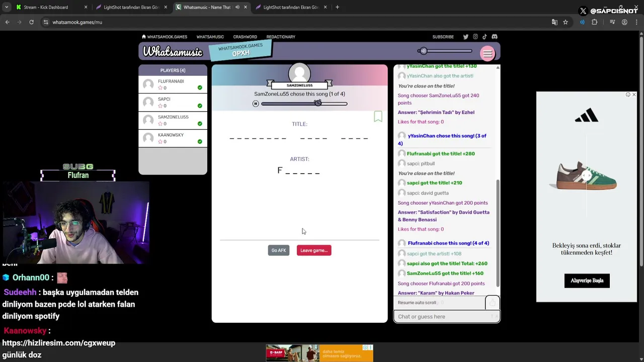Viewport: 644px width, 362px height.
Task: Click the Go AFK button
Action: point(279,250)
